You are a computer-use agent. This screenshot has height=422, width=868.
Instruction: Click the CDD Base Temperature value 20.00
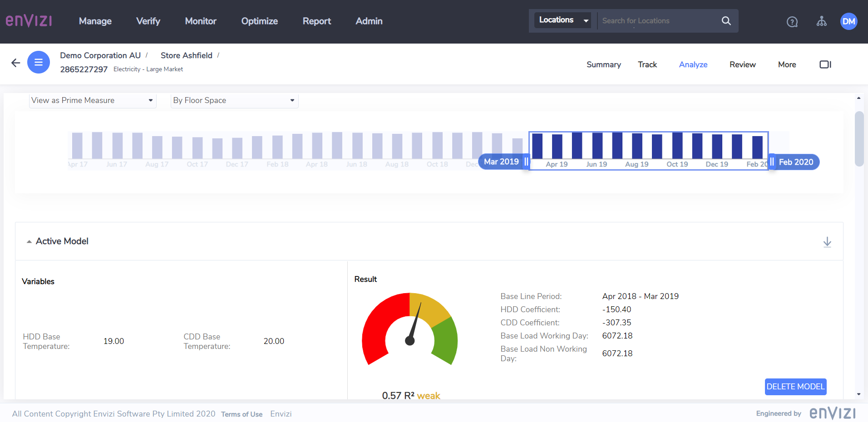coord(274,341)
